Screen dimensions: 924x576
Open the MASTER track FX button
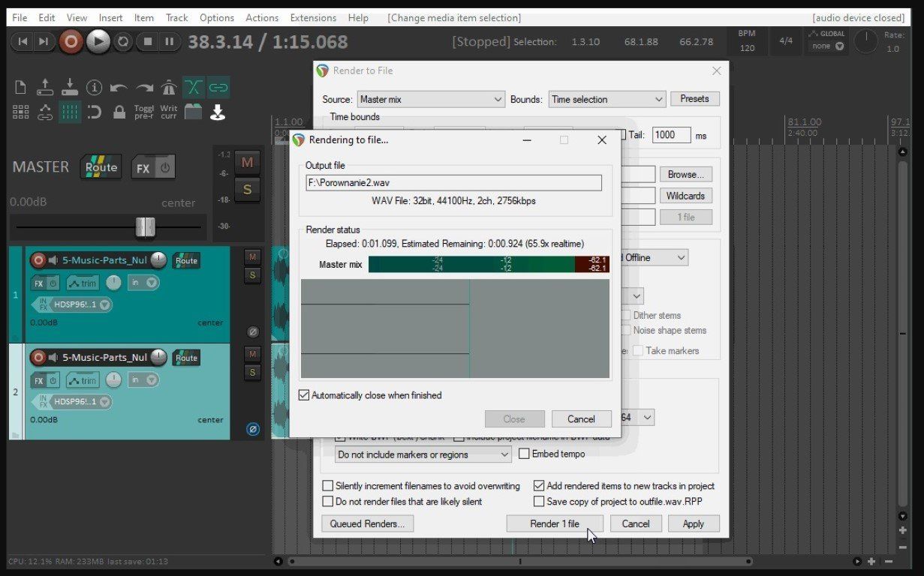point(143,168)
